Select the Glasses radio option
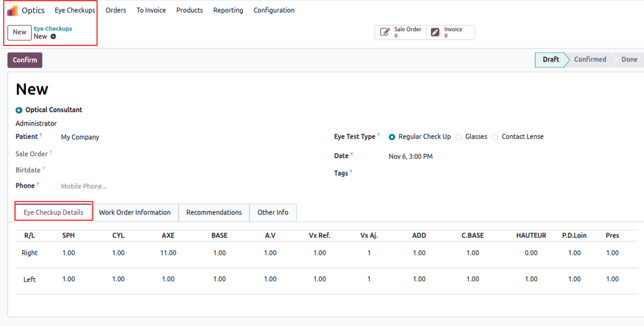644x326 pixels. [459, 137]
